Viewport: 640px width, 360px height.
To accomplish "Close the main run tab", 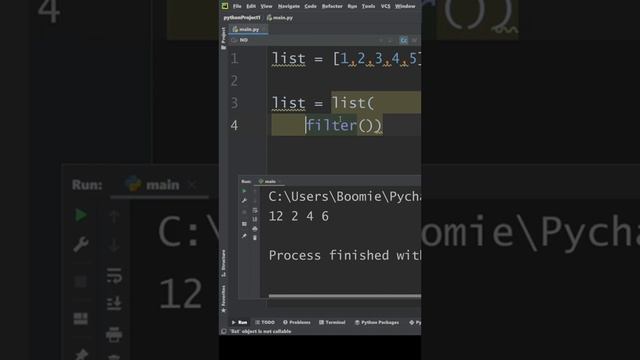I will (x=280, y=181).
